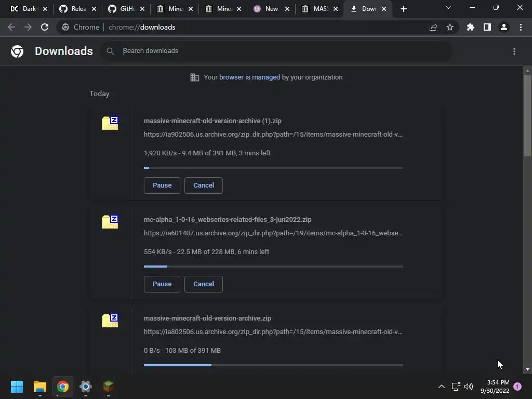Click status text '554 KB/s - 22.5 MB of 228 MB'

[189, 252]
